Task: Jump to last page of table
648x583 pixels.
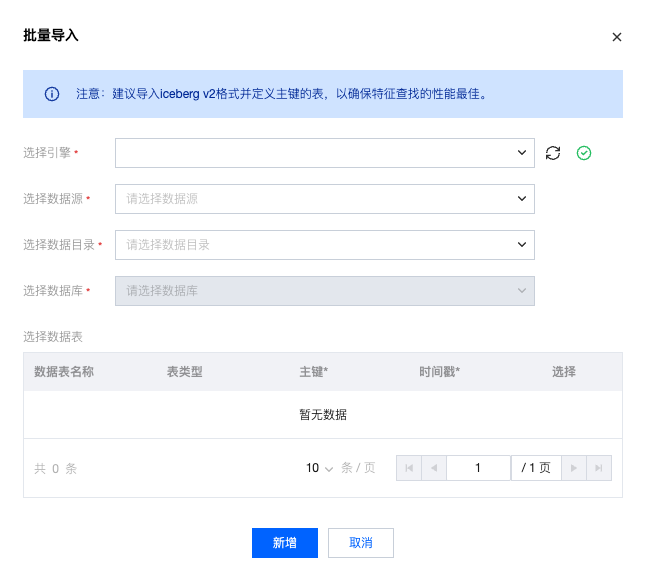Action: coord(599,468)
